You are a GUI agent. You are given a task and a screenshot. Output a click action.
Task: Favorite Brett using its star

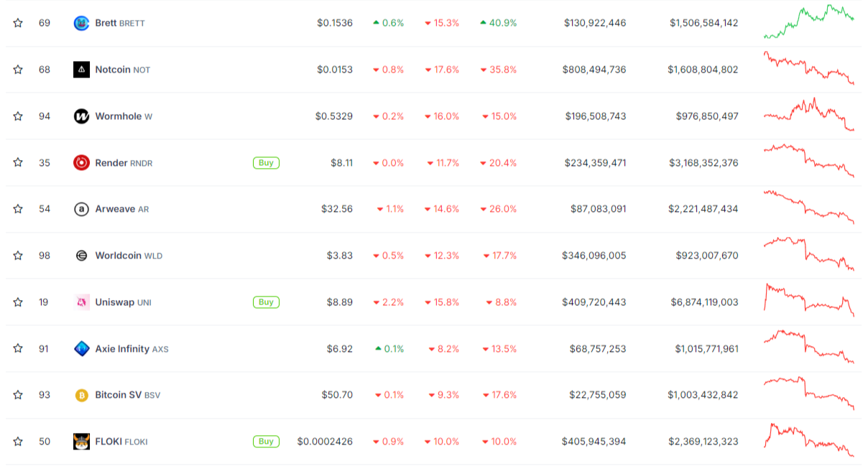pyautogui.click(x=17, y=22)
